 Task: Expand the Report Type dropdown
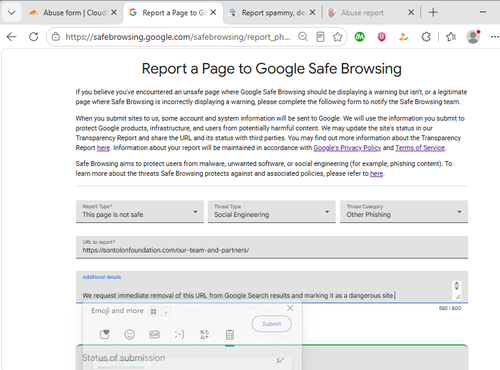pos(140,211)
